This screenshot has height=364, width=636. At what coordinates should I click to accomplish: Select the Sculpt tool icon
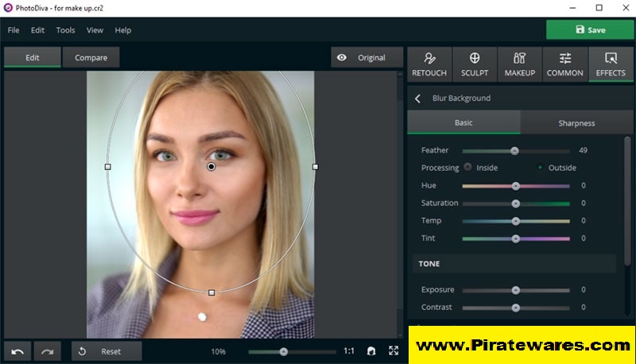coord(475,64)
